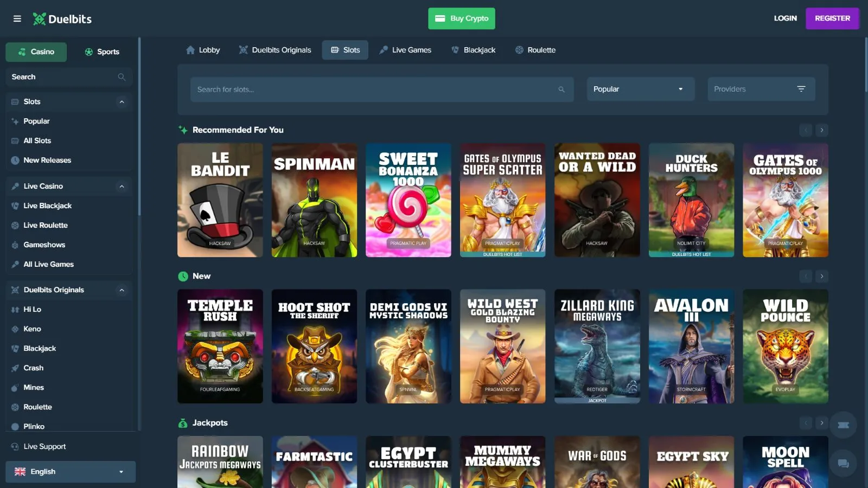Switch to the Duelbits Originals tab
Viewport: 868px width, 488px height.
(275, 50)
